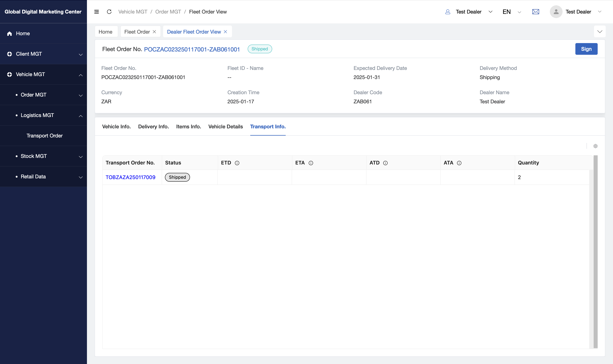Screen dimensions: 613x364
Task: Open the table settings gear icon
Action: [x=595, y=146]
